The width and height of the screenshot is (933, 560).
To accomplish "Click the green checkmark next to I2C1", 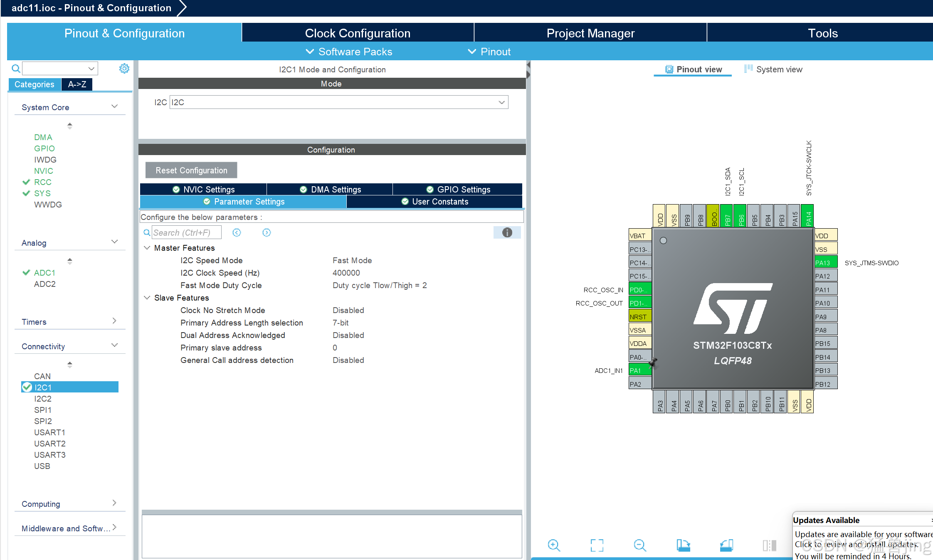I will tap(27, 387).
